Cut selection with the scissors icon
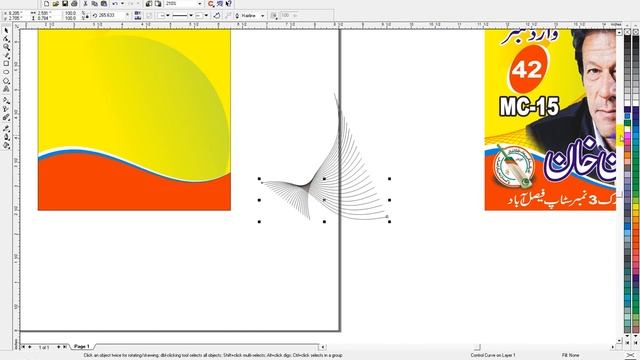 pos(85,4)
